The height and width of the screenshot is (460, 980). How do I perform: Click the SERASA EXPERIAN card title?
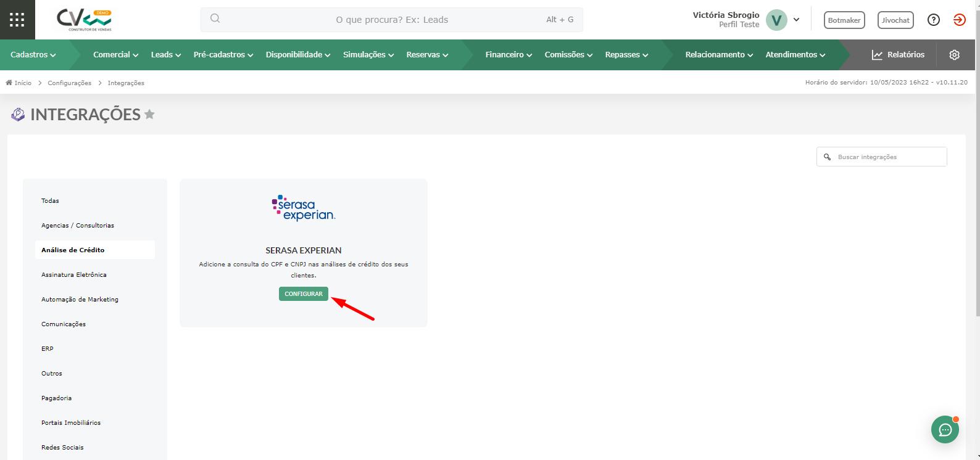(x=304, y=250)
